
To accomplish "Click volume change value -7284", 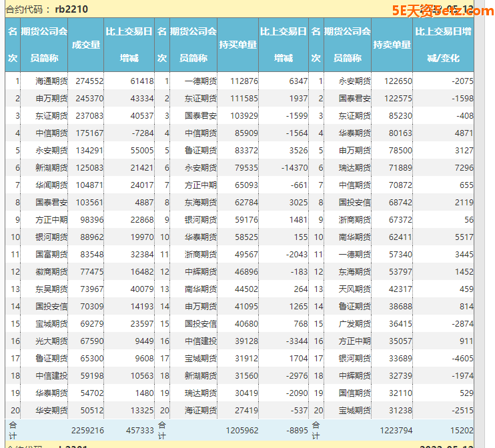I will coord(143,133).
